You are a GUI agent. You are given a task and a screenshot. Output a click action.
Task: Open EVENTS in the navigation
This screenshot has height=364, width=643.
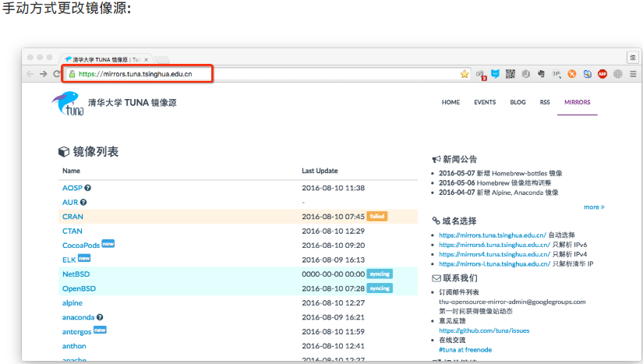485,102
